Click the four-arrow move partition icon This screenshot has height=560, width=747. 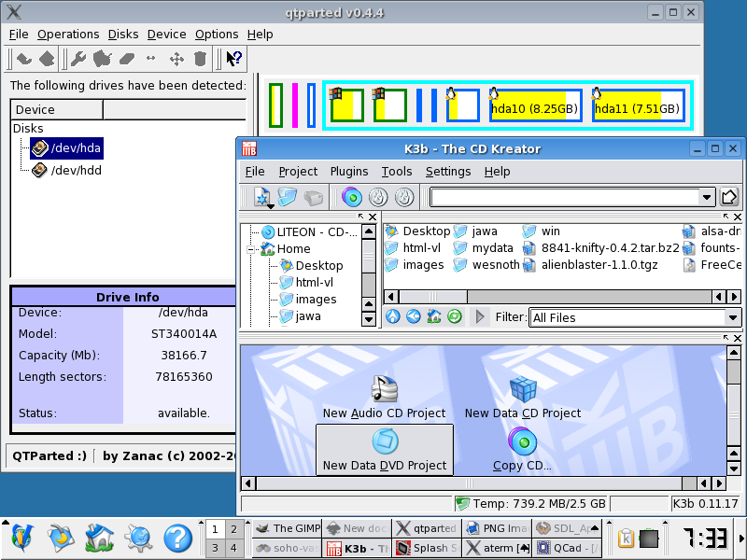tap(176, 59)
